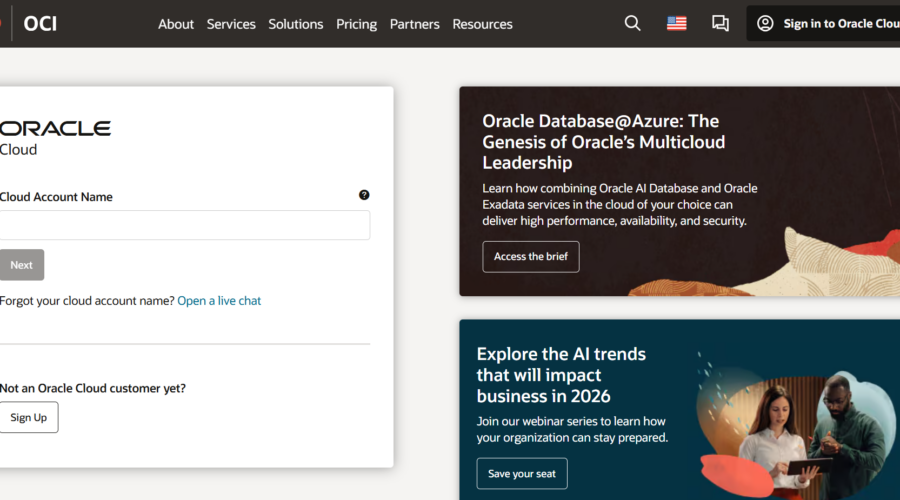Follow the Open a live chat link
This screenshot has width=900, height=500.
[219, 301]
